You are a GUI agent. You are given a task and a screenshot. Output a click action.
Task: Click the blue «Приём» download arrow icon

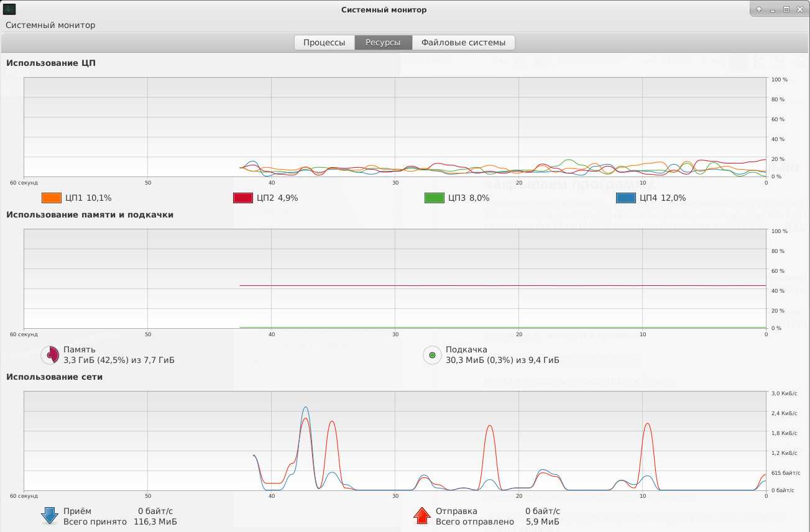click(x=49, y=516)
